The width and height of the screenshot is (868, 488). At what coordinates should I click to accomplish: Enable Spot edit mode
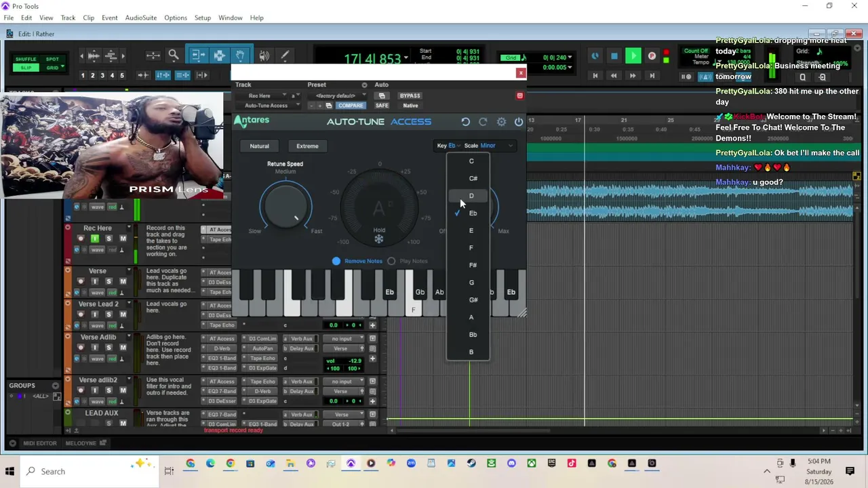tap(52, 60)
